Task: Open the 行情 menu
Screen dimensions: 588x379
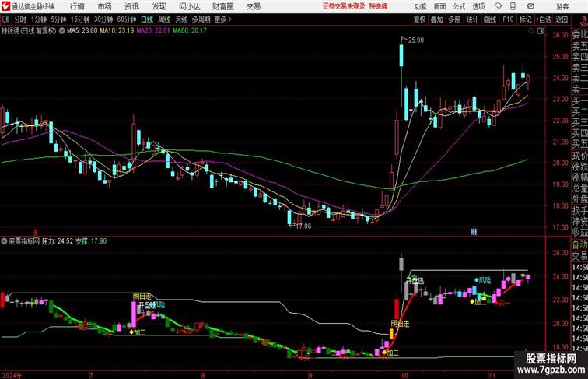Action: pos(77,6)
